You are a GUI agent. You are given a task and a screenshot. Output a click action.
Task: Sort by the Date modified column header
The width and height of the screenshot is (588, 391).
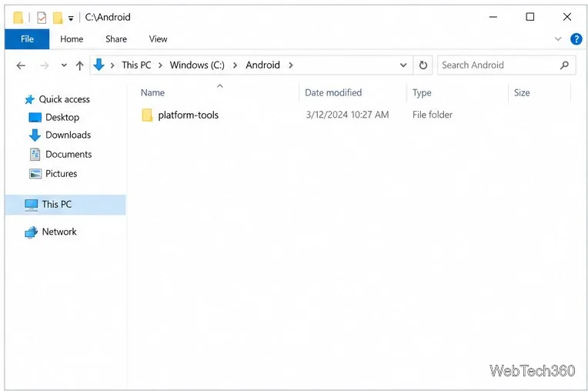coord(333,92)
